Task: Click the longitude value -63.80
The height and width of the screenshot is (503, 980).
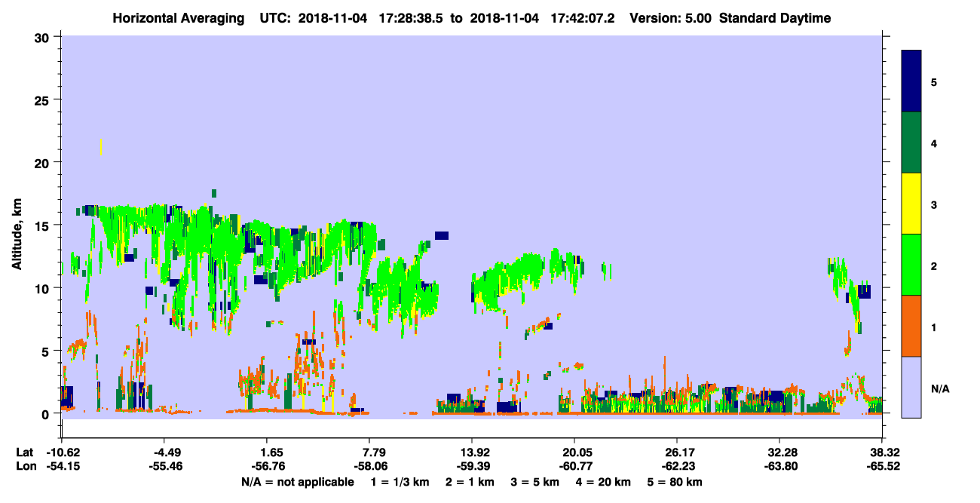Action: 779,467
